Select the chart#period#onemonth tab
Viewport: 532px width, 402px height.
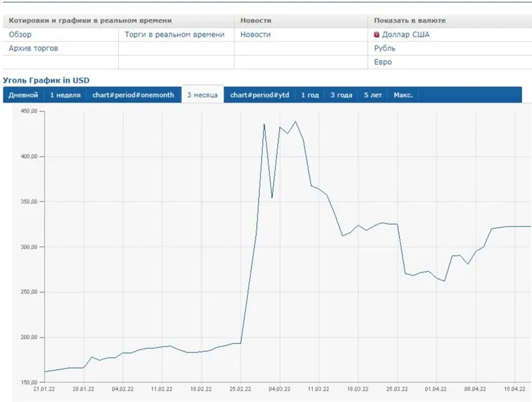[x=133, y=95]
